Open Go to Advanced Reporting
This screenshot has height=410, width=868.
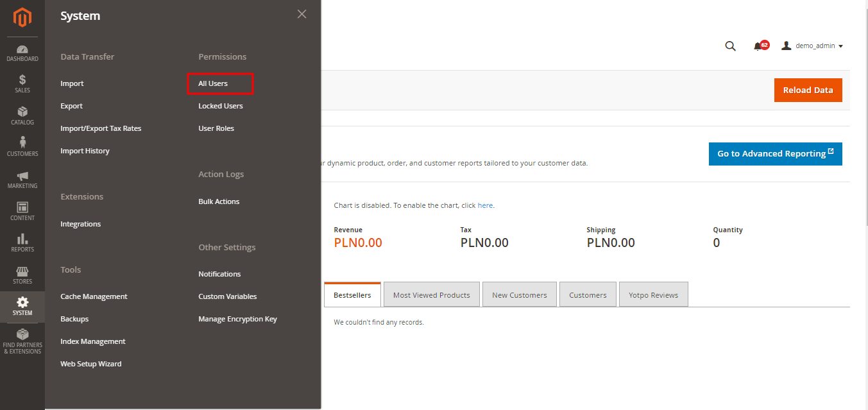[x=775, y=154]
